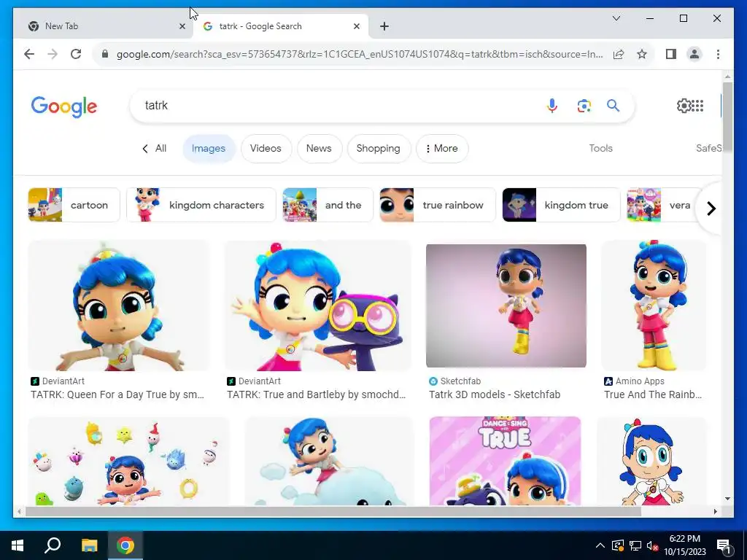Open the tab search dropdown chevron

click(x=616, y=18)
